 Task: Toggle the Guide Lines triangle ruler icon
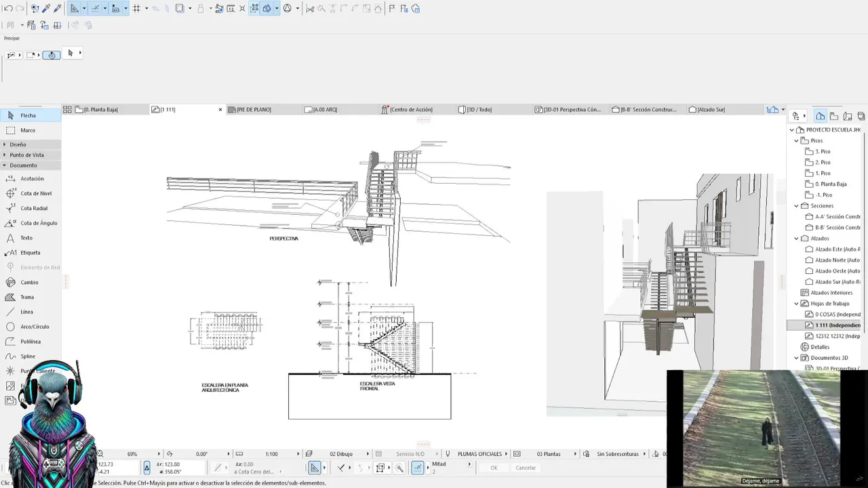point(75,9)
